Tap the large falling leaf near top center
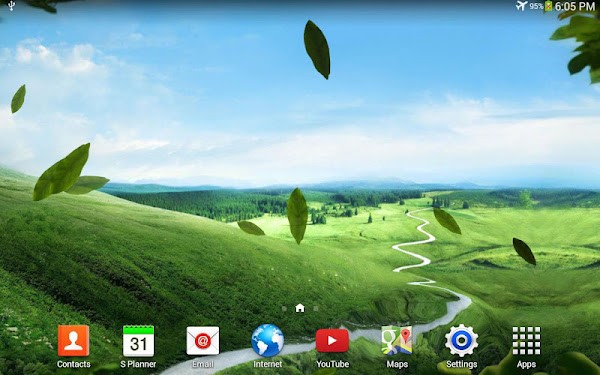 coord(317,49)
